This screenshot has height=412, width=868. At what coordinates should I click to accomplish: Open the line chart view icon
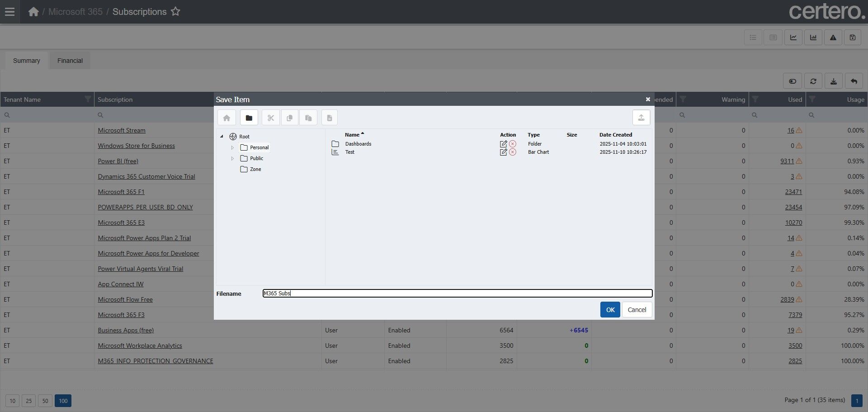click(x=793, y=38)
